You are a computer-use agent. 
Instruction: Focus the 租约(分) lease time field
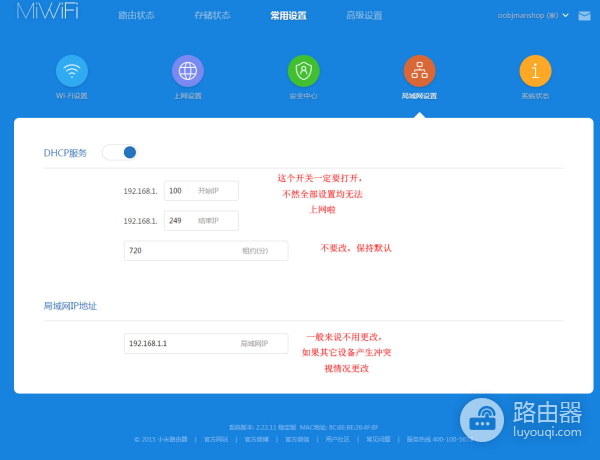pyautogui.click(x=205, y=250)
